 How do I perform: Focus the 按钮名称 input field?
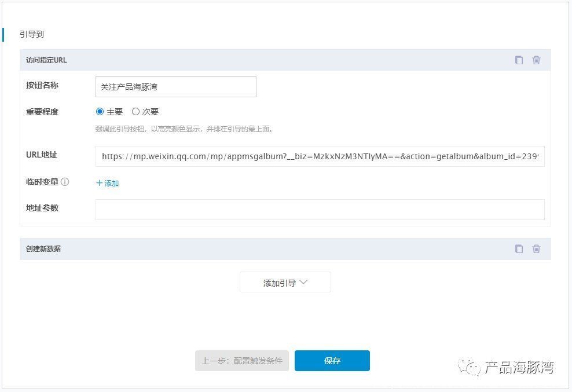point(176,87)
